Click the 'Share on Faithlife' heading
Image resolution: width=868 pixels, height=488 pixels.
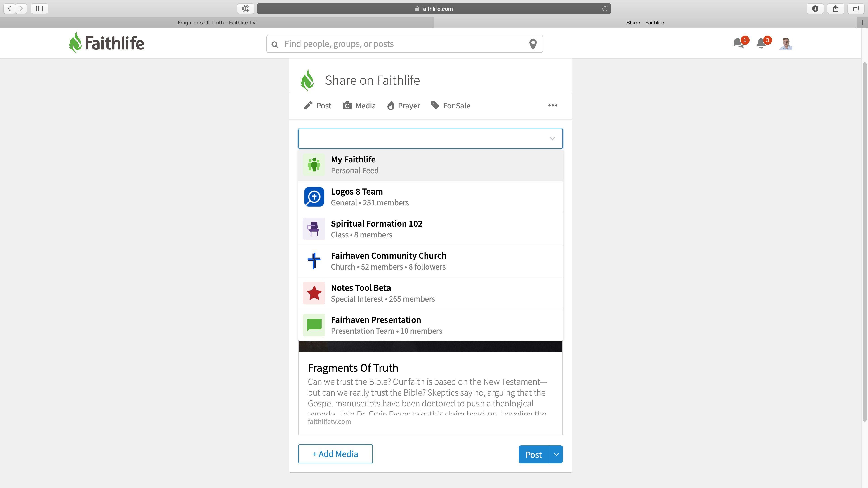372,80
